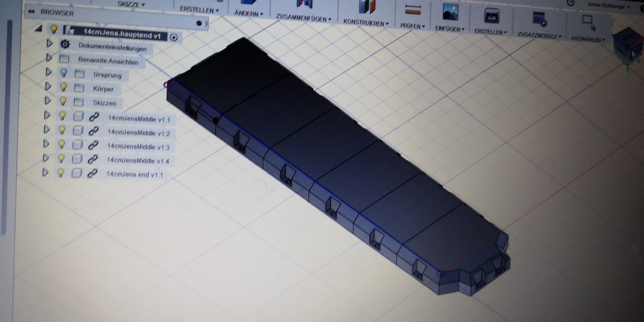Viewport: 644px width, 322px height.
Task: Expand the Dokumenteinstellungen node
Action: pos(49,44)
